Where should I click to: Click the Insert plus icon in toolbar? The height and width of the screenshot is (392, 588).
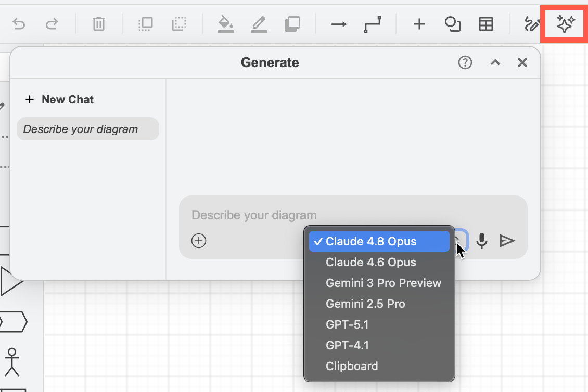(x=419, y=24)
